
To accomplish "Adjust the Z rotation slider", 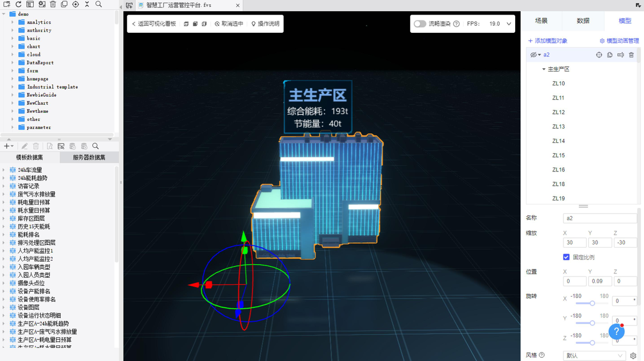I will click(x=592, y=342).
